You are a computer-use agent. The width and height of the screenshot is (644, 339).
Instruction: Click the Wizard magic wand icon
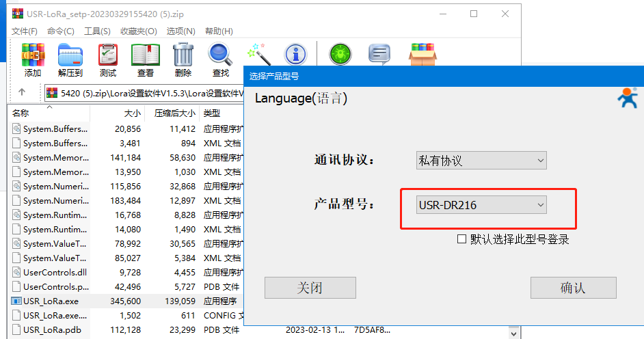click(258, 54)
